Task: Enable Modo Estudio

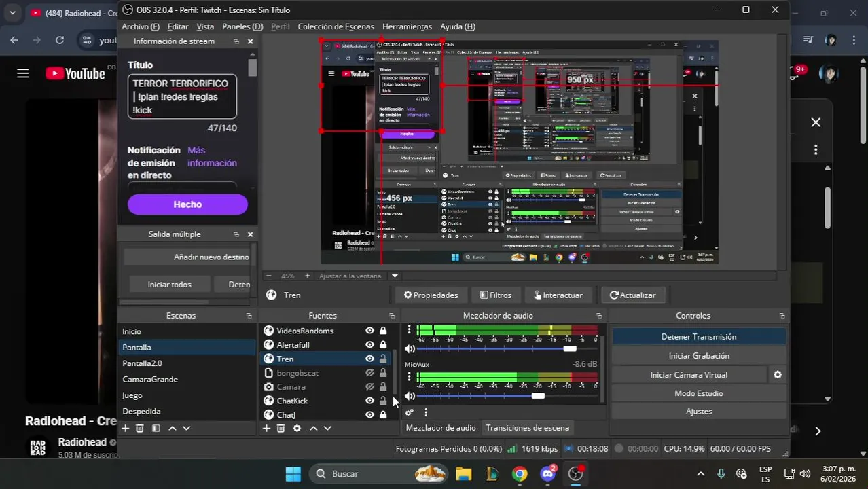Action: tap(699, 393)
